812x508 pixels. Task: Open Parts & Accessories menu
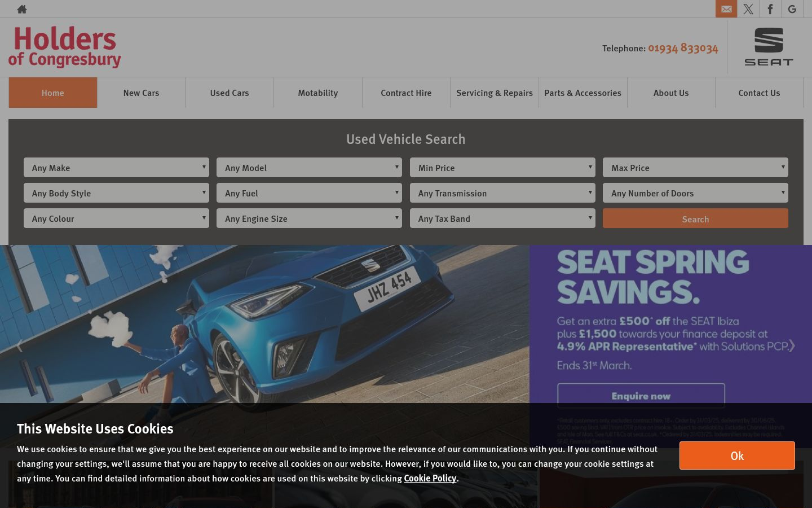[x=583, y=93]
